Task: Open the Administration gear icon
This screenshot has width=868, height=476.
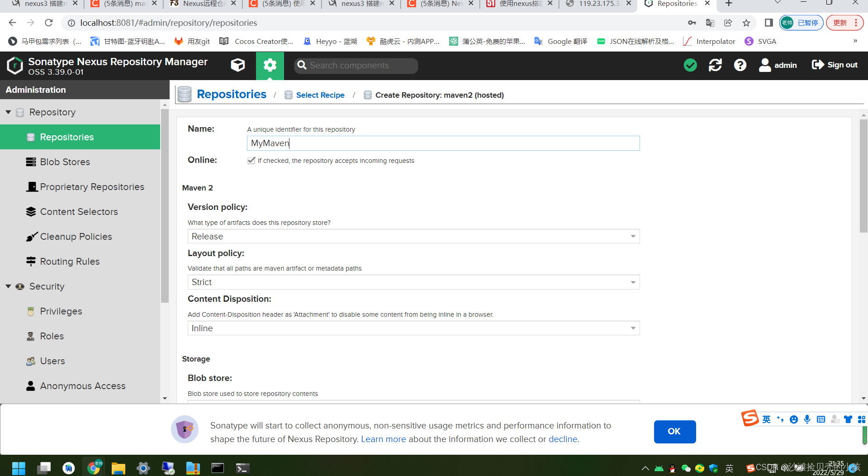Action: [x=270, y=65]
